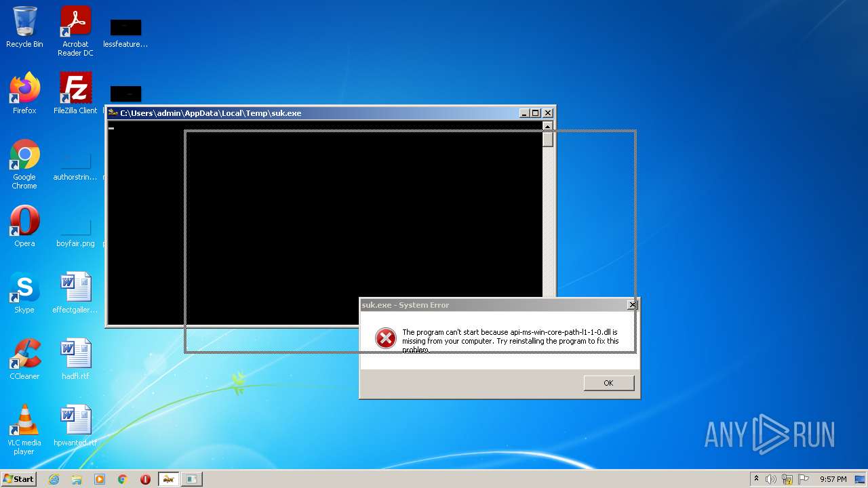This screenshot has width=868, height=488.
Task: Close the suk.exe console window
Action: click(548, 113)
